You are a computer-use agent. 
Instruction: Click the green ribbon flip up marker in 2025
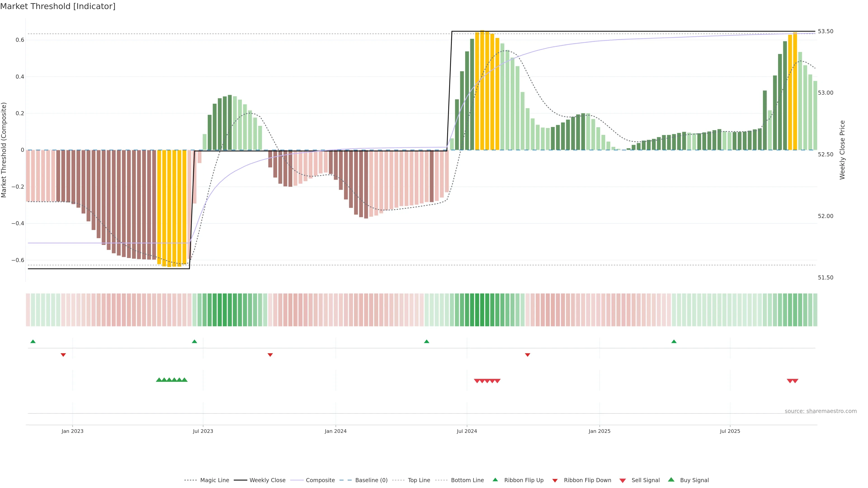pos(674,342)
